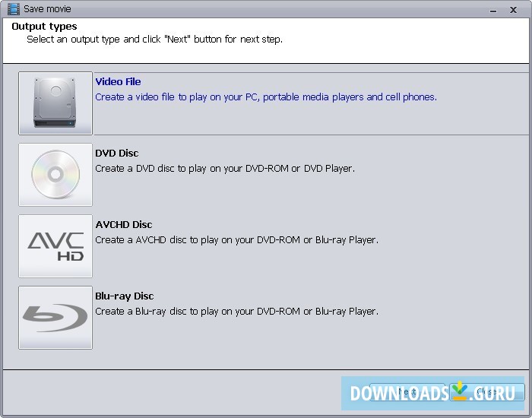Click the 'Create a AVCHD disc' description text
Viewport: 532px width, 418px height.
point(236,240)
